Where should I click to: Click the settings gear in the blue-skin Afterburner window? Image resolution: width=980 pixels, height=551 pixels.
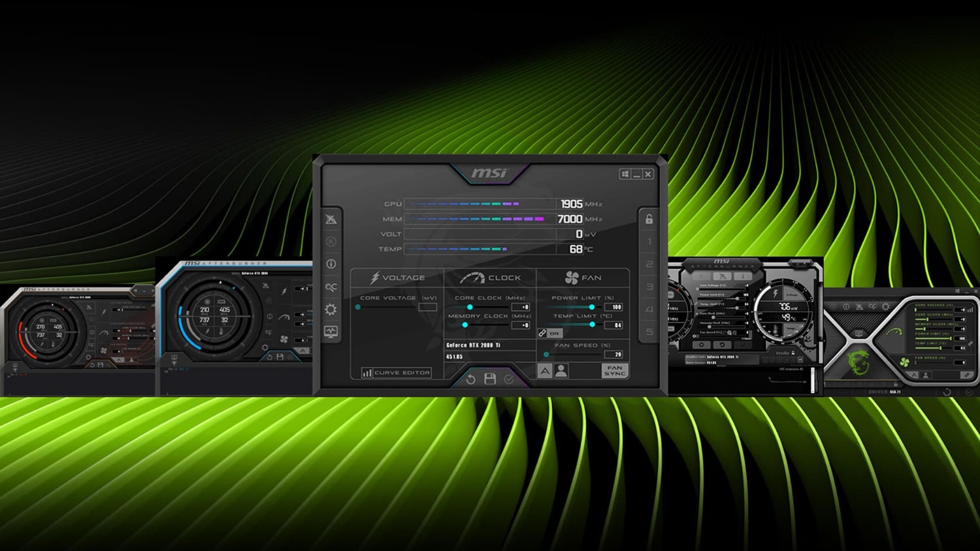click(x=265, y=347)
